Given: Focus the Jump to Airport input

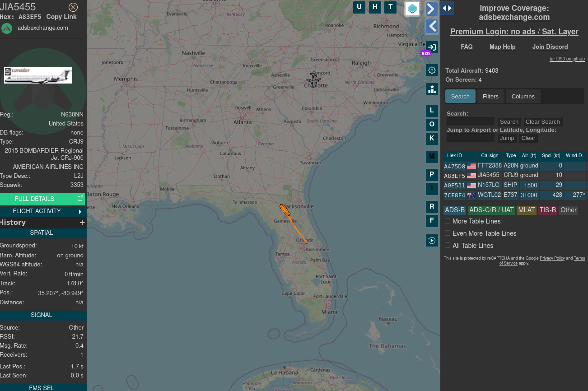Looking at the screenshot, I should coord(471,138).
